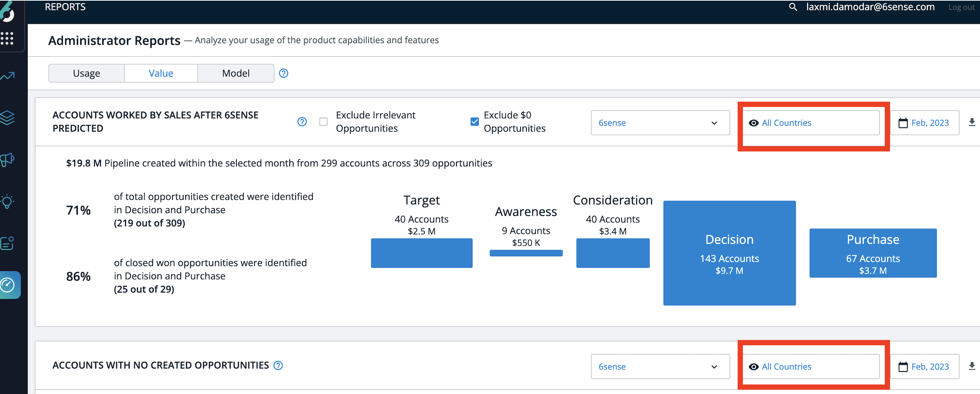Click the "(219 out of 309)" text
Screen dimensions: 980x394
point(150,223)
